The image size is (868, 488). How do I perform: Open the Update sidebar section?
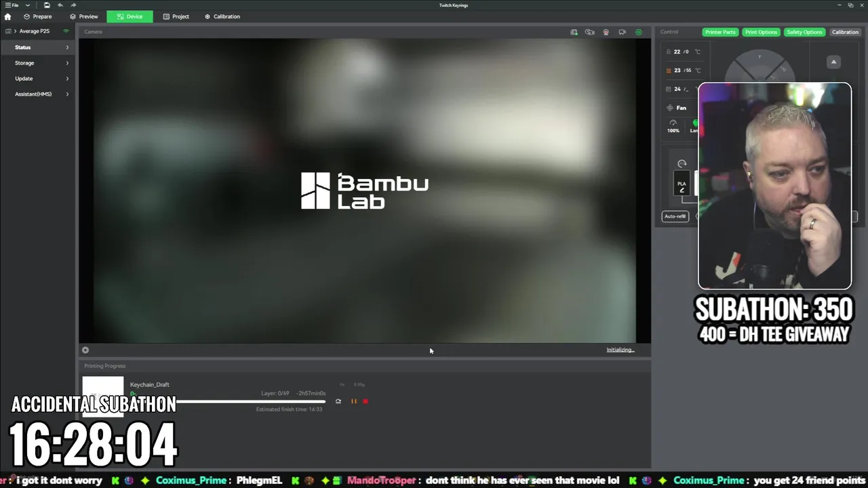click(x=38, y=79)
